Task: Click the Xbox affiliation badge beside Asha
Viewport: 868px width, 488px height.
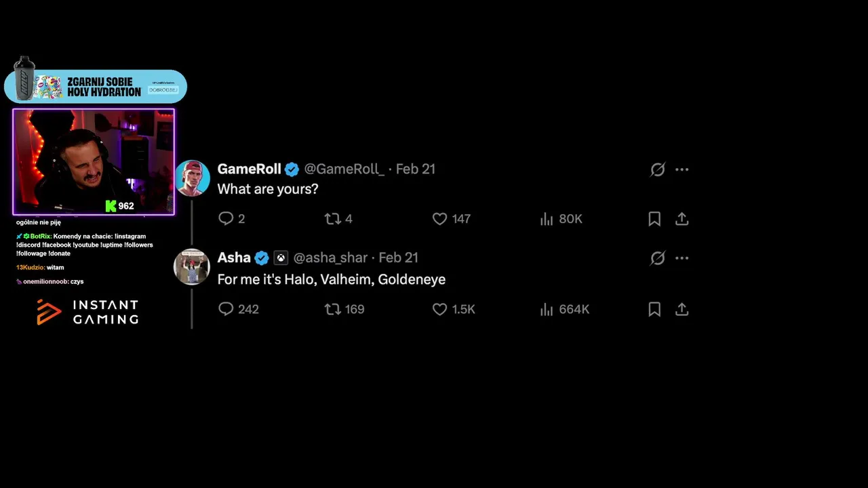Action: [281, 258]
